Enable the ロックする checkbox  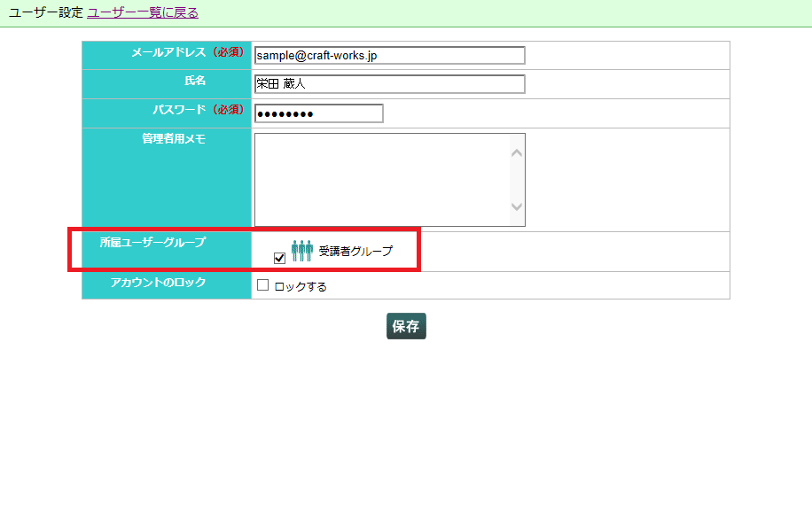pos(263,285)
